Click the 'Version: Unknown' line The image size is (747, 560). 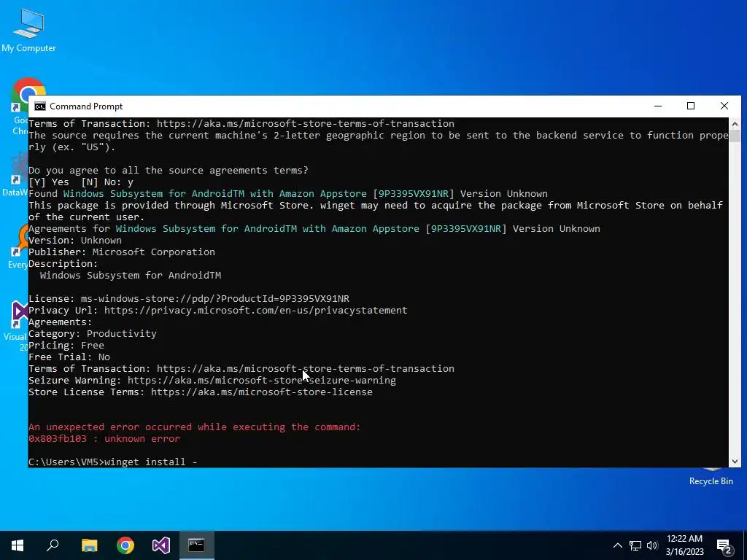point(75,241)
